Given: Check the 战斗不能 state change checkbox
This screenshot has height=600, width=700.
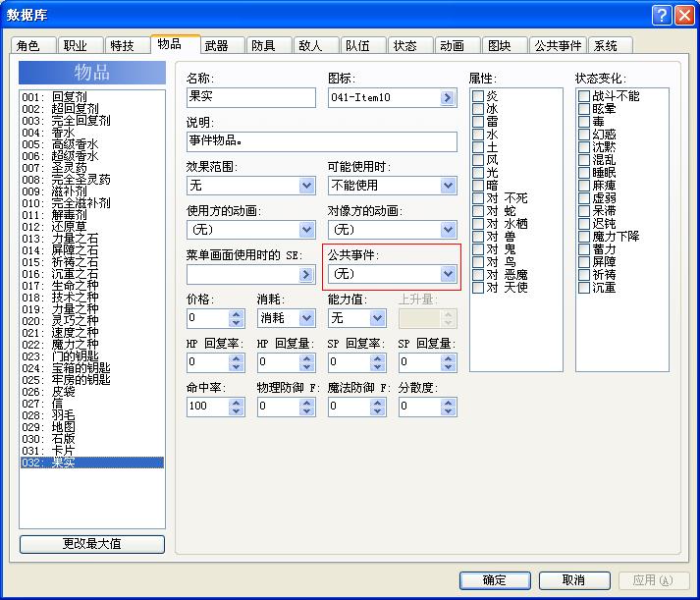Looking at the screenshot, I should coord(584,96).
